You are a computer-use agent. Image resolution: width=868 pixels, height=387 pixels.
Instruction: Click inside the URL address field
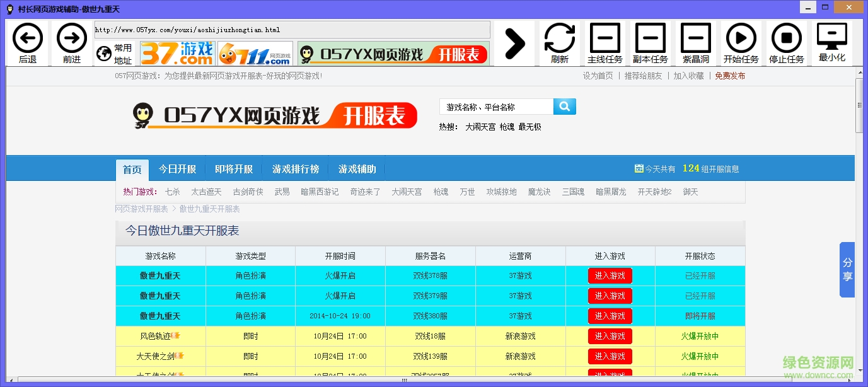click(290, 29)
